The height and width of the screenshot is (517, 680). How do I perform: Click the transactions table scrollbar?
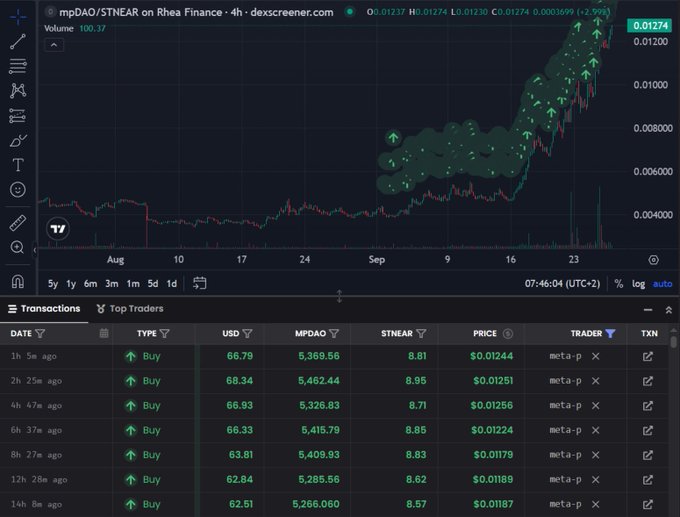coord(673,340)
